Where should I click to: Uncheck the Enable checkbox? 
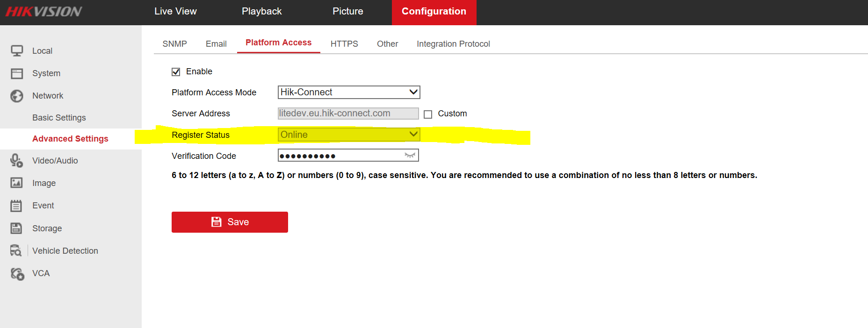pyautogui.click(x=176, y=72)
